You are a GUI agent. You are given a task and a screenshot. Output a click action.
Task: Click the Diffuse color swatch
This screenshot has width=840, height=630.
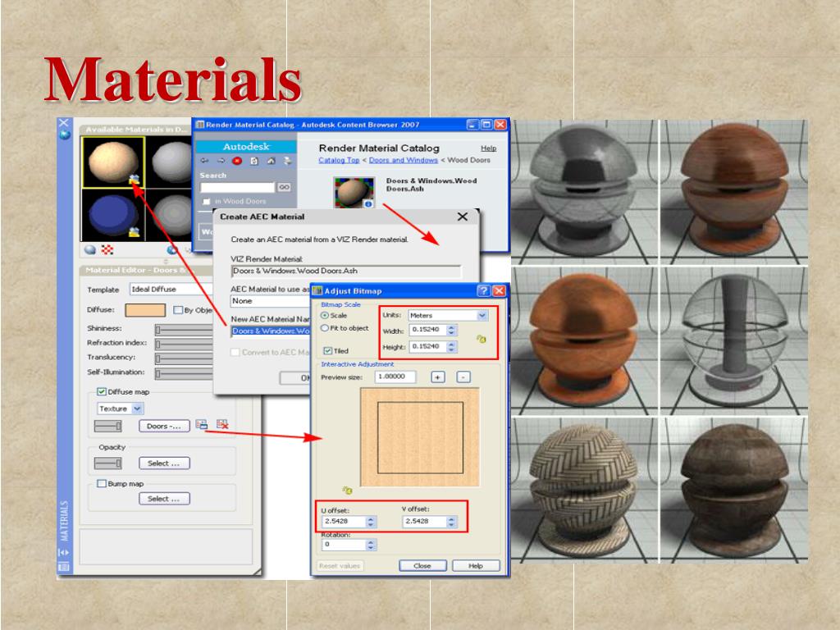(145, 310)
